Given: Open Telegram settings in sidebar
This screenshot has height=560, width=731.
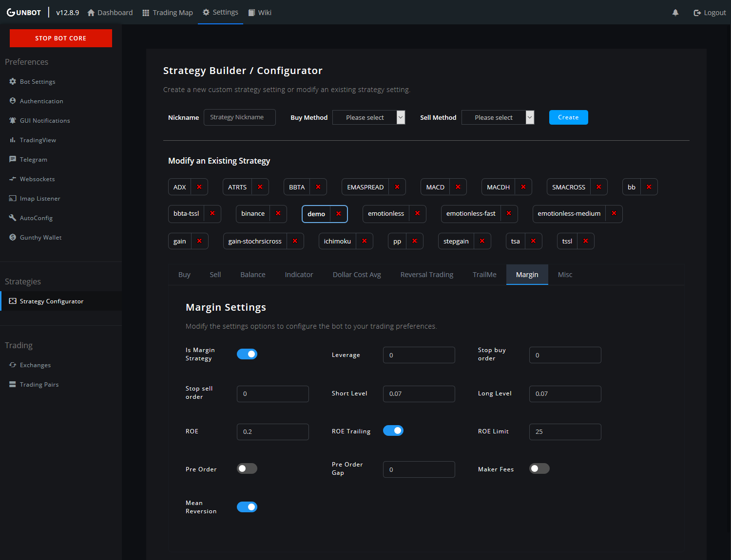Looking at the screenshot, I should click(33, 160).
